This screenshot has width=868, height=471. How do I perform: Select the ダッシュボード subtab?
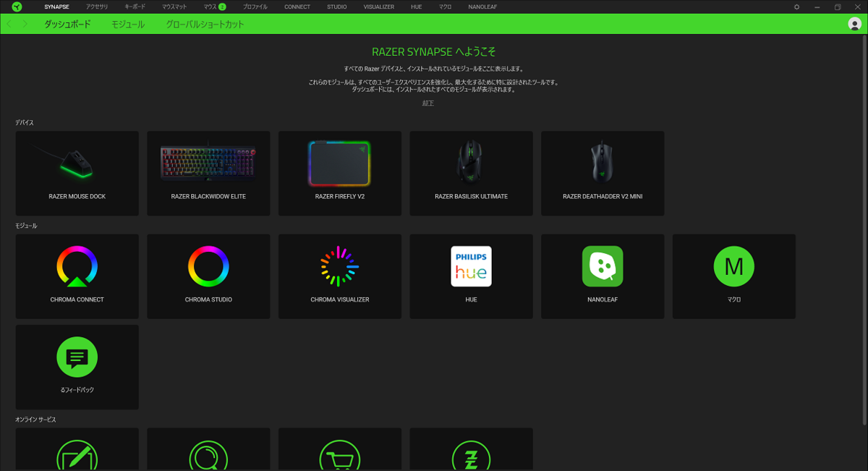point(67,24)
